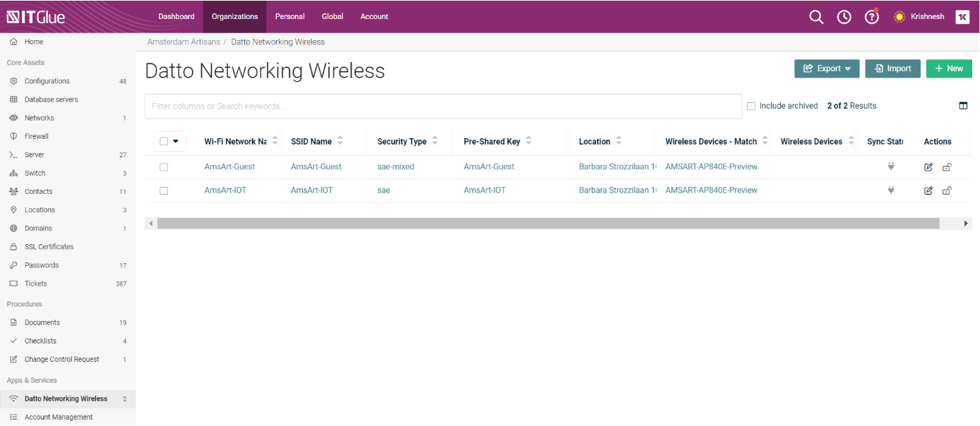Click the Switch icon in sidebar

tap(13, 173)
